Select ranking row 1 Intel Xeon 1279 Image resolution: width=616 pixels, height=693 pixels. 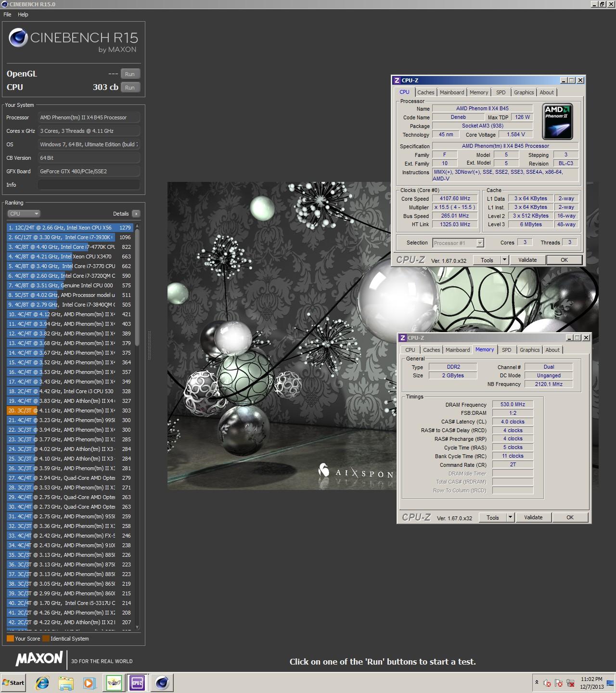tap(70, 228)
